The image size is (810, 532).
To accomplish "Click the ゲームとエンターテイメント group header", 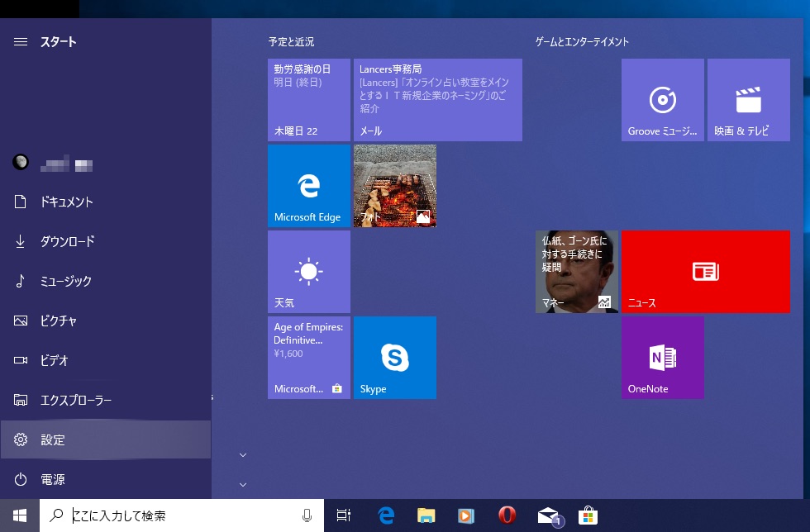I will [x=582, y=42].
